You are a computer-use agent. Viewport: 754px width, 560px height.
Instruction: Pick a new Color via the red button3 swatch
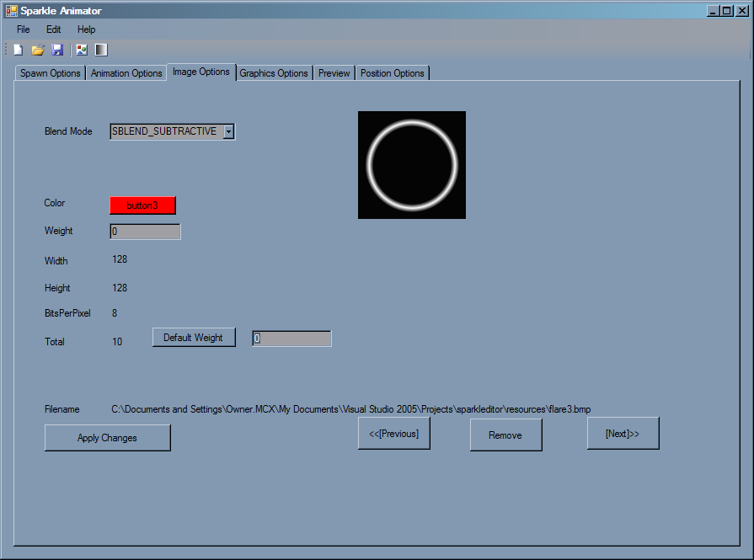pos(142,205)
